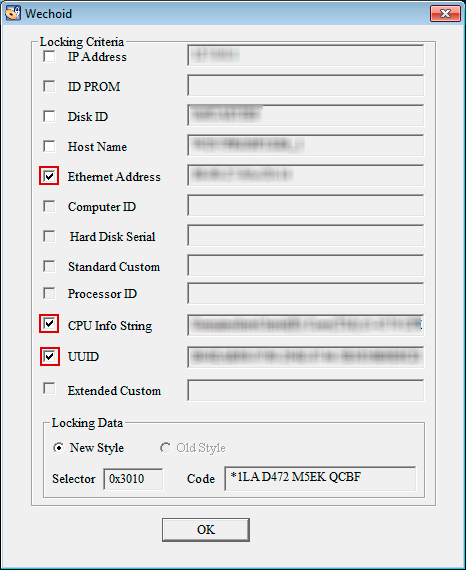The height and width of the screenshot is (570, 466).
Task: Close the Wechoid dialog window
Action: [x=445, y=13]
